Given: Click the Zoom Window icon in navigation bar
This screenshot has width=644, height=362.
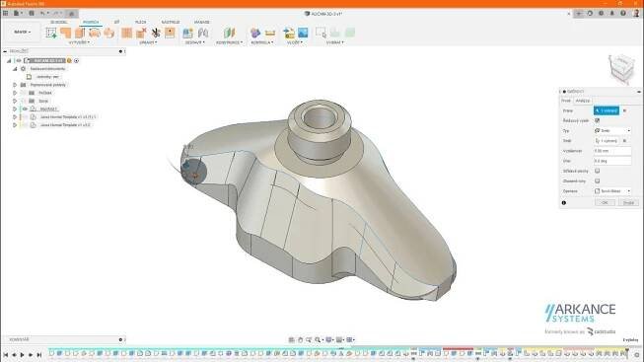Looking at the screenshot, I should coord(309,340).
